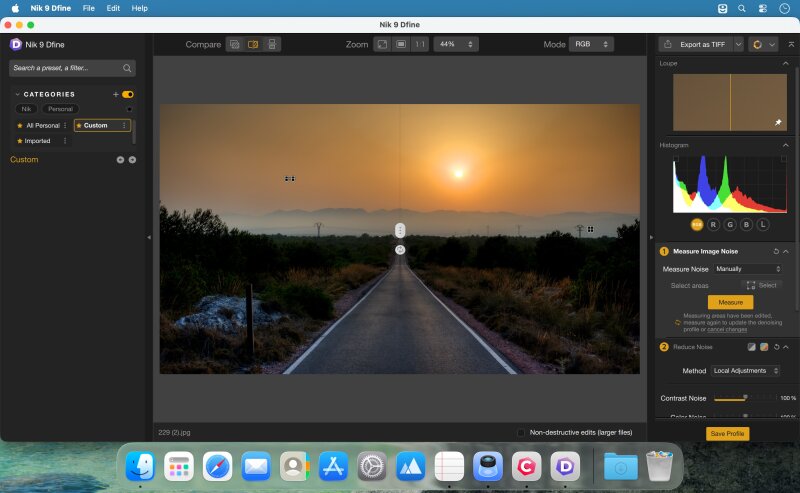This screenshot has height=493, width=800.
Task: Select the top-bottom split compare view icon
Action: 272,44
